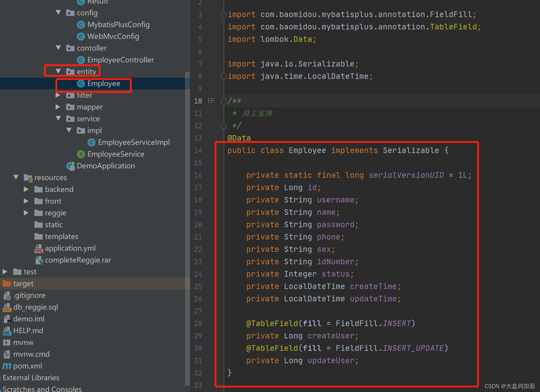The width and height of the screenshot is (540, 392).
Task: Click the config package folder icon
Action: point(70,13)
